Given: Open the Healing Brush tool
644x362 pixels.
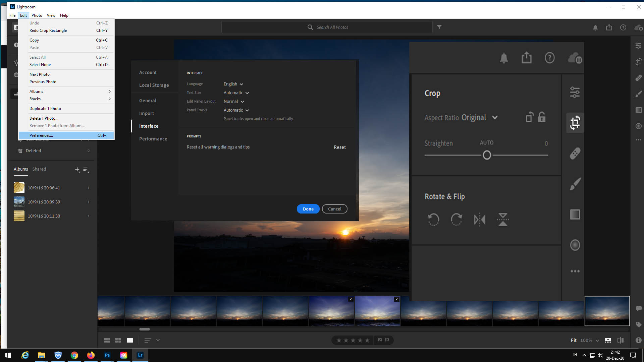Looking at the screenshot, I should click(638, 78).
